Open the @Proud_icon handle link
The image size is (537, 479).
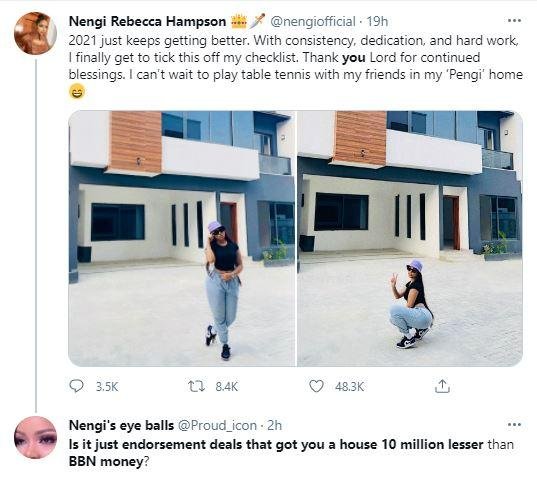tap(217, 425)
